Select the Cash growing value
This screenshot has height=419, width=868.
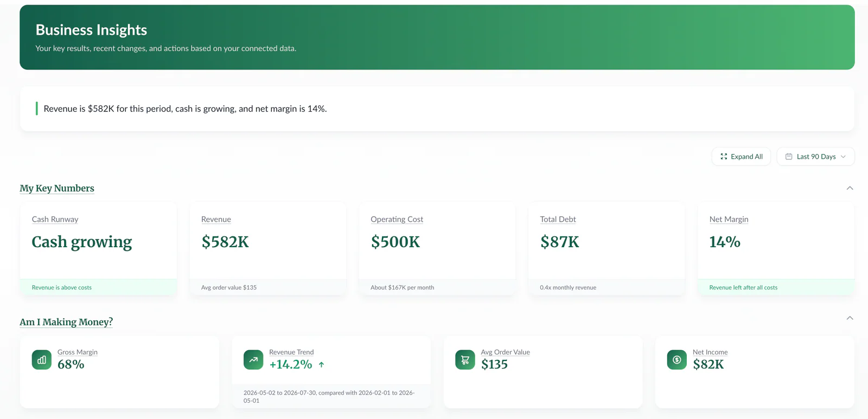click(x=82, y=242)
